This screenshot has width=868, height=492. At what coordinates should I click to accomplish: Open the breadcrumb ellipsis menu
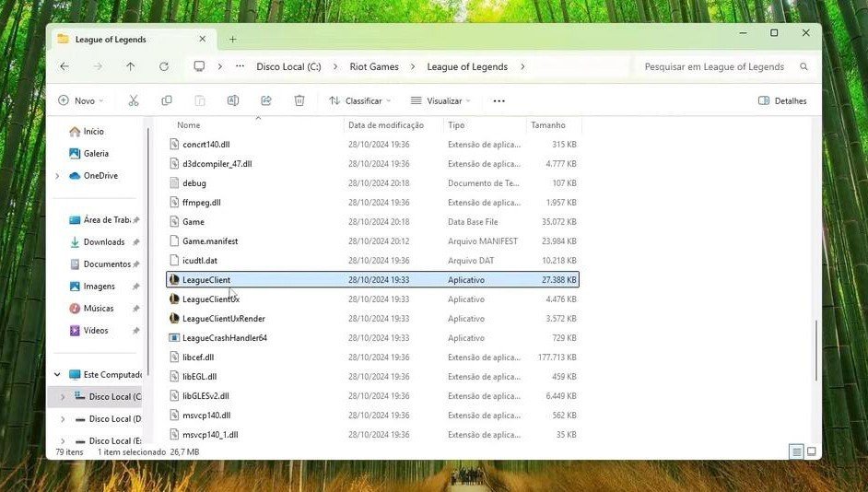240,66
